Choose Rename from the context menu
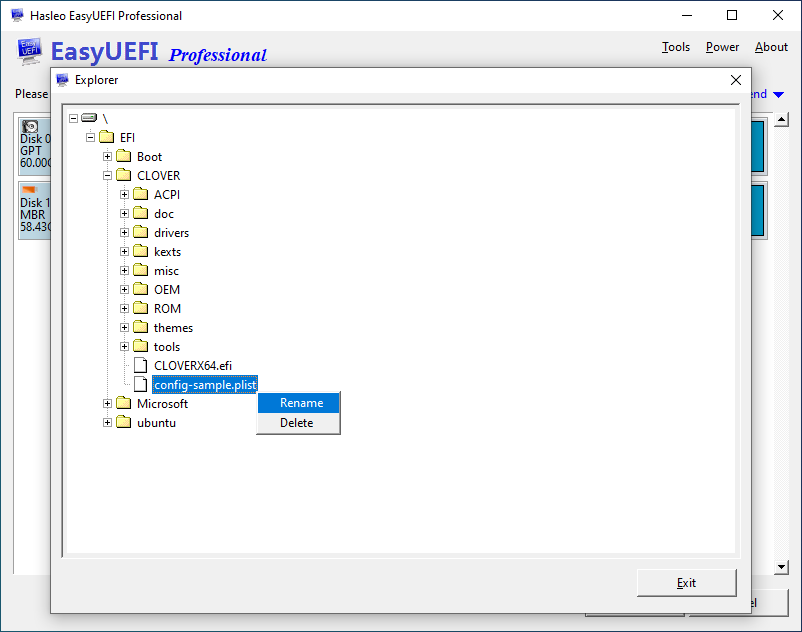Image resolution: width=802 pixels, height=632 pixels. coord(299,403)
